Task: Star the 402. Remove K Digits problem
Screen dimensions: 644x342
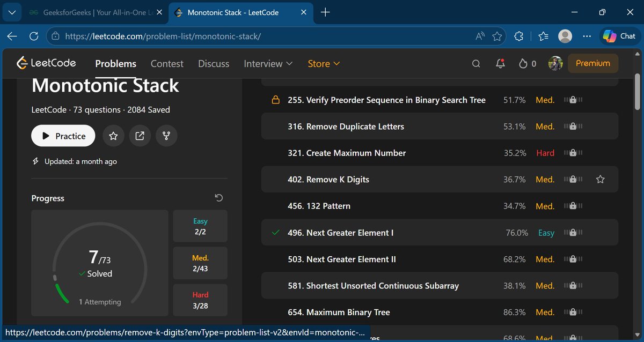Action: coord(601,180)
